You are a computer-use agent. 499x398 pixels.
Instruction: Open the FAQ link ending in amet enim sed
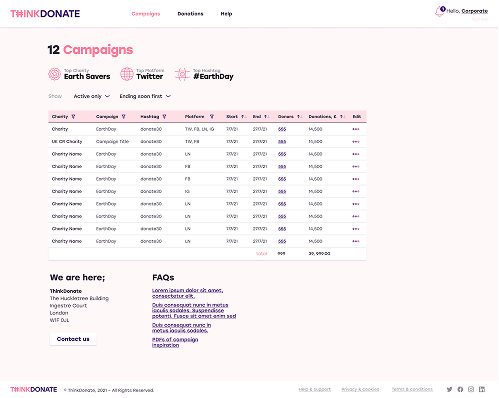pos(194,310)
